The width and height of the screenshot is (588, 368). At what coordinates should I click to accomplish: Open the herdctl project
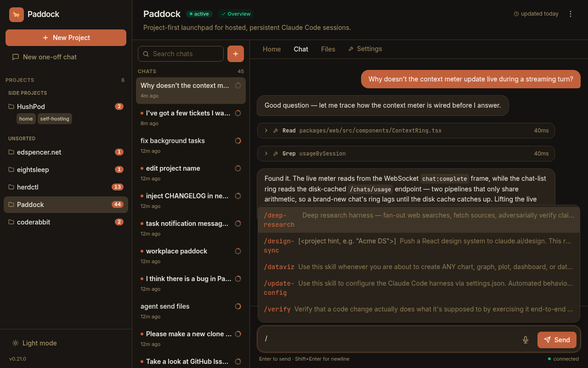[66, 187]
